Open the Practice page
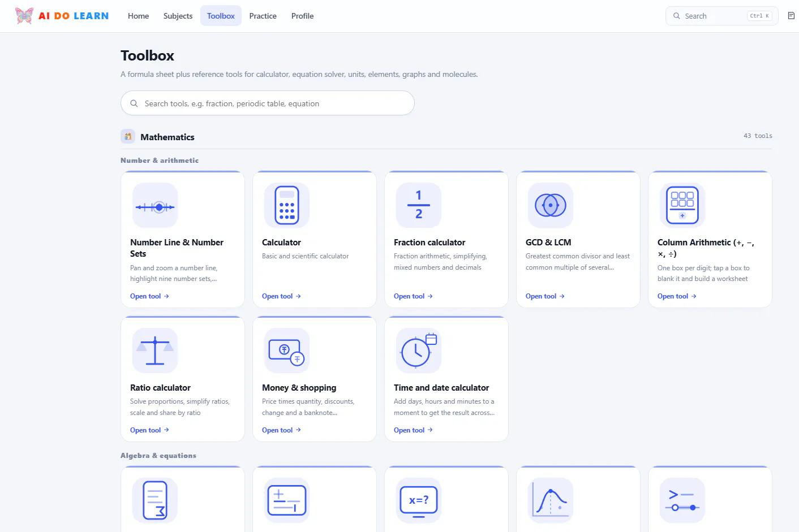Screen dimensions: 799x532 tap(263, 16)
